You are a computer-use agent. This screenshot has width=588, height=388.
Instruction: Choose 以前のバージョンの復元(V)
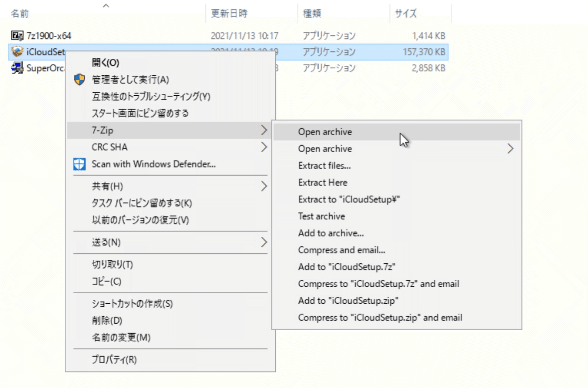(x=171, y=219)
